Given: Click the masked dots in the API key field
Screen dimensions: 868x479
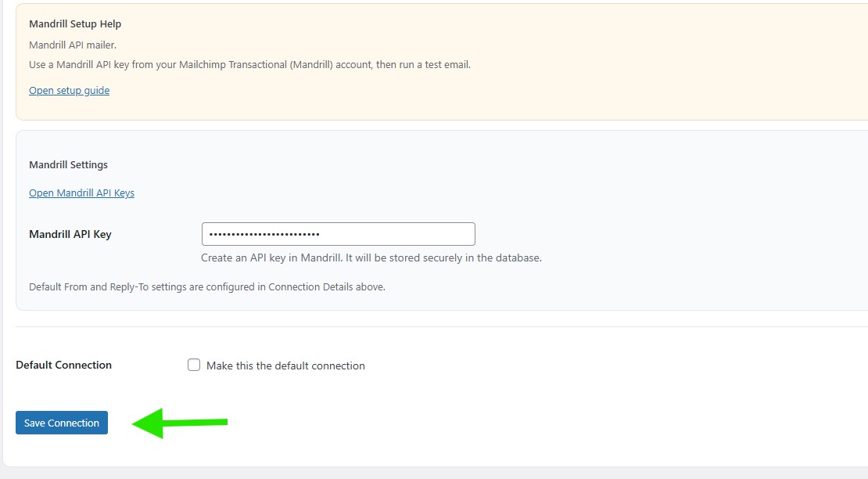Looking at the screenshot, I should pos(264,234).
